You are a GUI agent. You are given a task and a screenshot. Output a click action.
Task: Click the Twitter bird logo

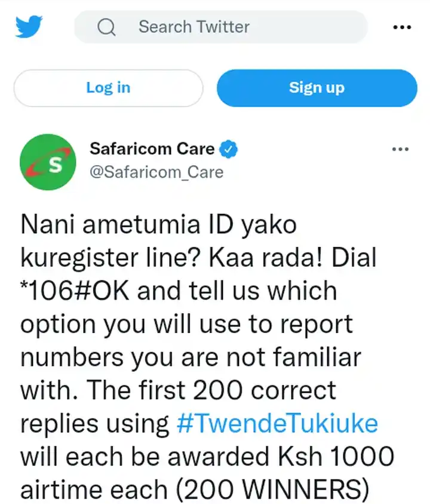click(29, 27)
